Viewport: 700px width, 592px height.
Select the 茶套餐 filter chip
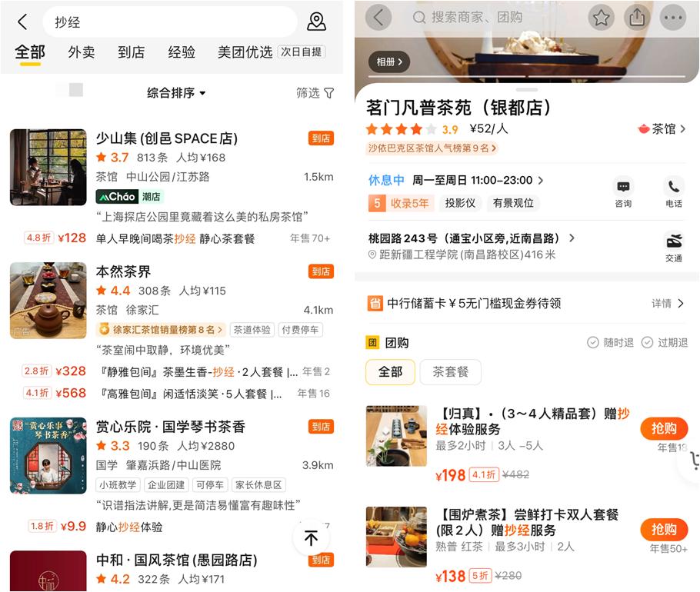pyautogui.click(x=451, y=371)
